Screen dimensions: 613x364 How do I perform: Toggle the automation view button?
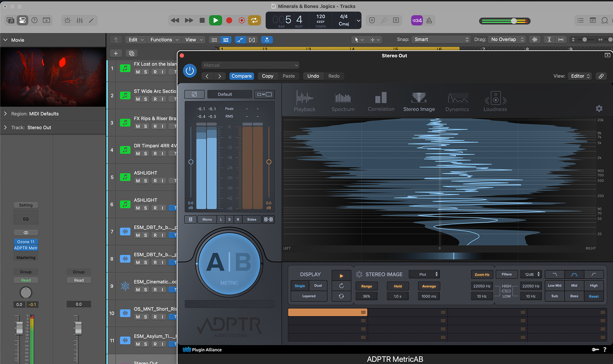pos(240,40)
